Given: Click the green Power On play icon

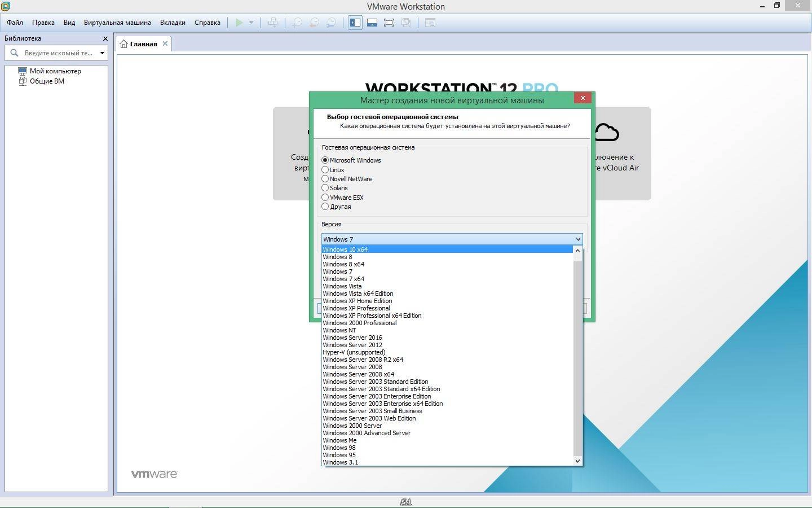Looking at the screenshot, I should 239,23.
